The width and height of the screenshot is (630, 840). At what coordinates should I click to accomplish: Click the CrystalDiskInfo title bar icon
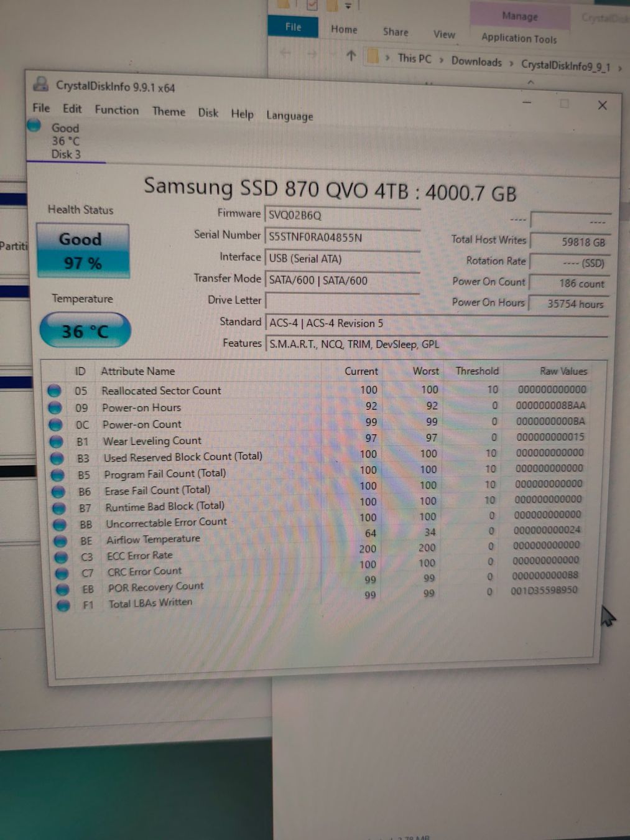(x=41, y=84)
